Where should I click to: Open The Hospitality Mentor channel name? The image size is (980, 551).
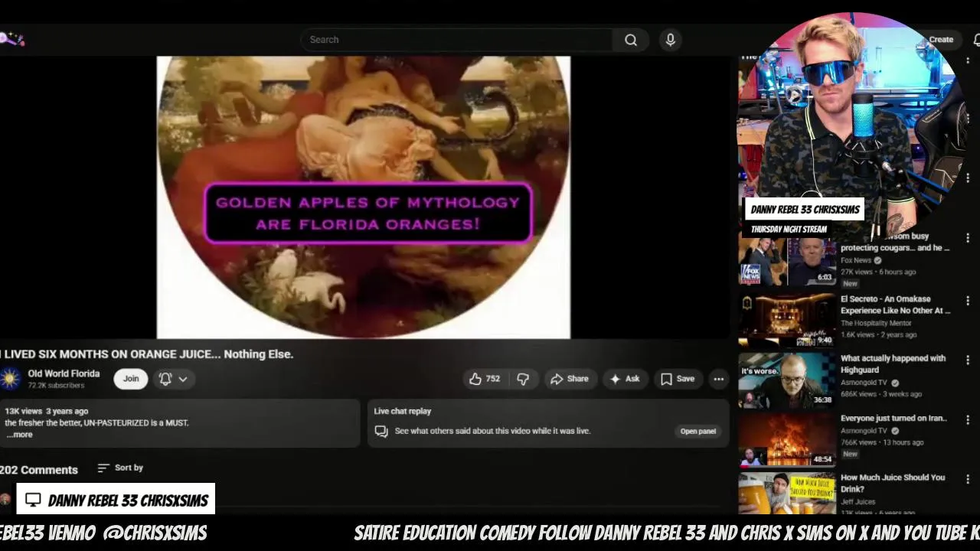point(876,323)
